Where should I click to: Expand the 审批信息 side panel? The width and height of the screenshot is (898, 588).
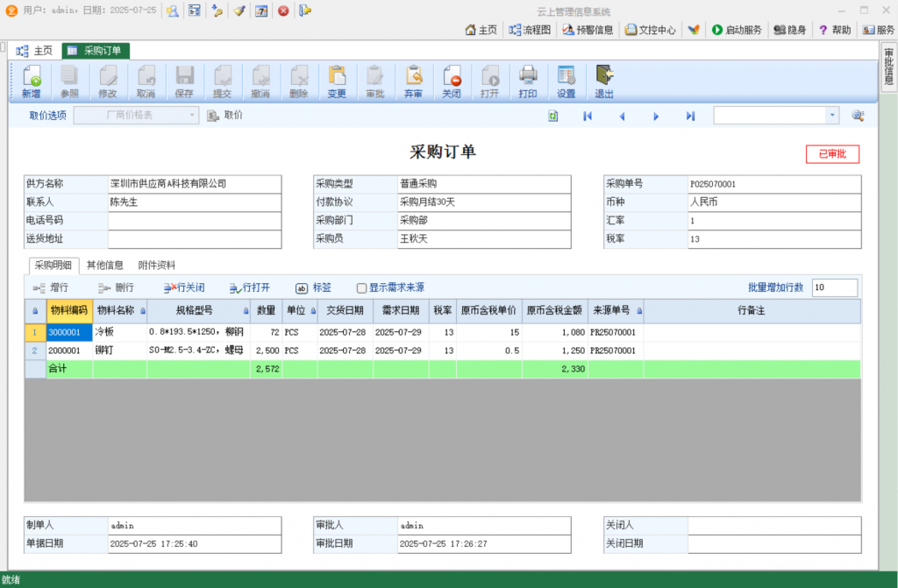(x=888, y=67)
